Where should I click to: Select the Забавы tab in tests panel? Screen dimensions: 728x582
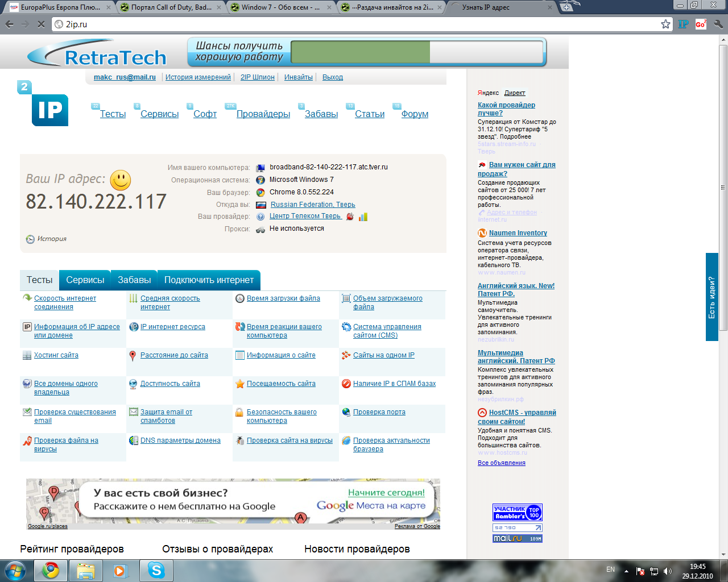(x=134, y=280)
